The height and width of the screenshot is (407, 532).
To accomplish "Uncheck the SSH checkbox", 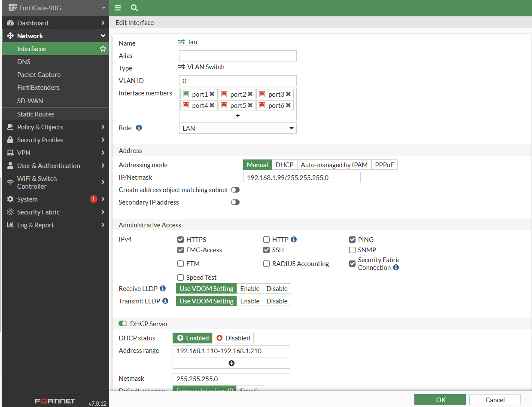I will (x=267, y=250).
